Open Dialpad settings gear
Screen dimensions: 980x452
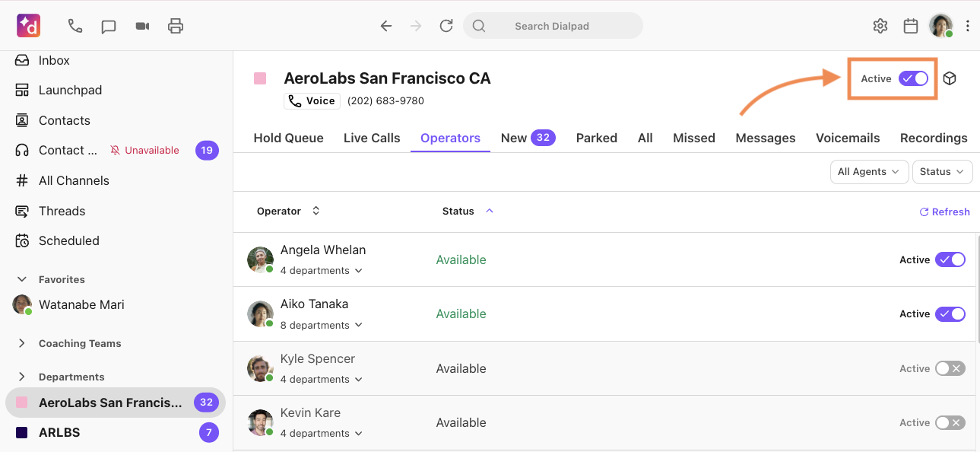pos(880,25)
